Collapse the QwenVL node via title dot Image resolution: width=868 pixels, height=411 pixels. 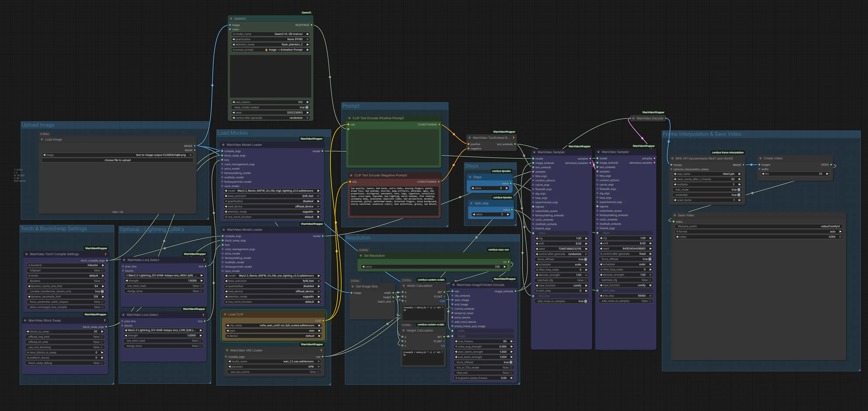[231, 19]
